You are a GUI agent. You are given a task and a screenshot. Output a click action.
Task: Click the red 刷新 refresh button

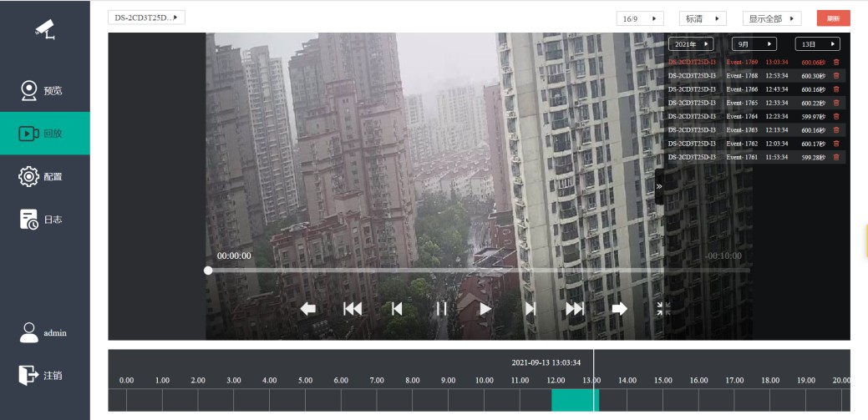[x=833, y=18]
